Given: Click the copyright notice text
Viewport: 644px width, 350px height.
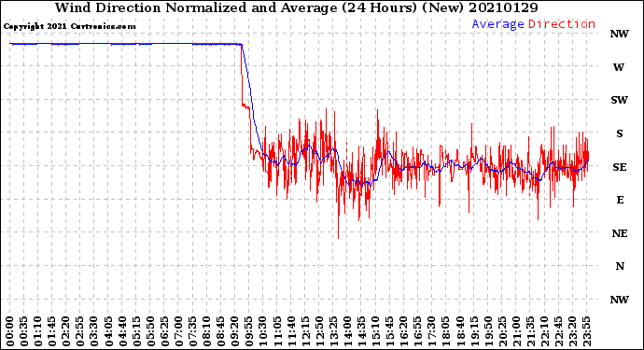Looking at the screenshot, I should click(x=69, y=26).
